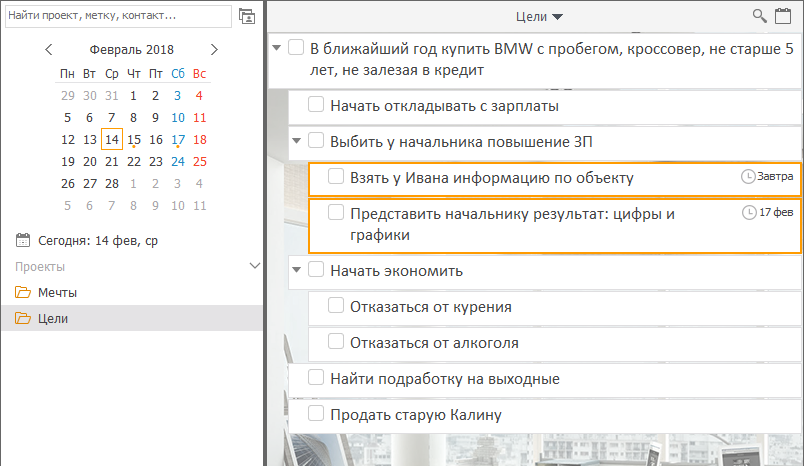Screen dimensions: 804x466
Task: Click the Сб weekday header
Action: [178, 74]
